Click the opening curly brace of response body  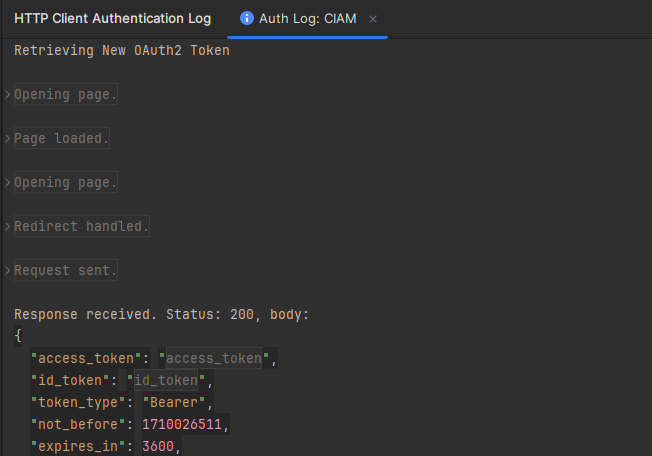point(18,336)
